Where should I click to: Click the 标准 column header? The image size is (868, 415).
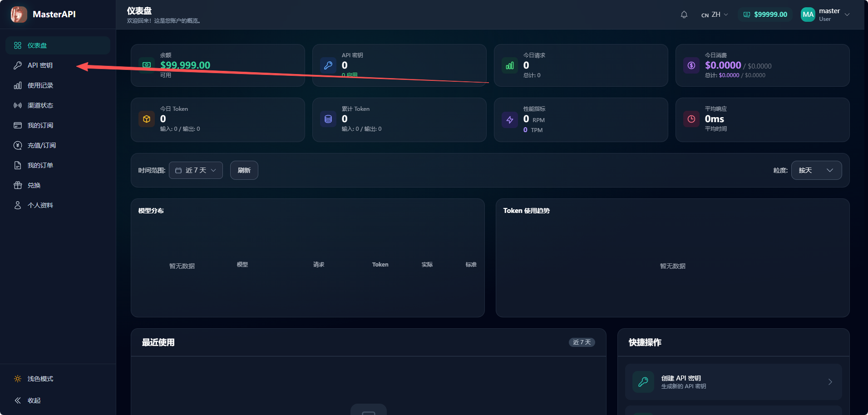click(471, 265)
